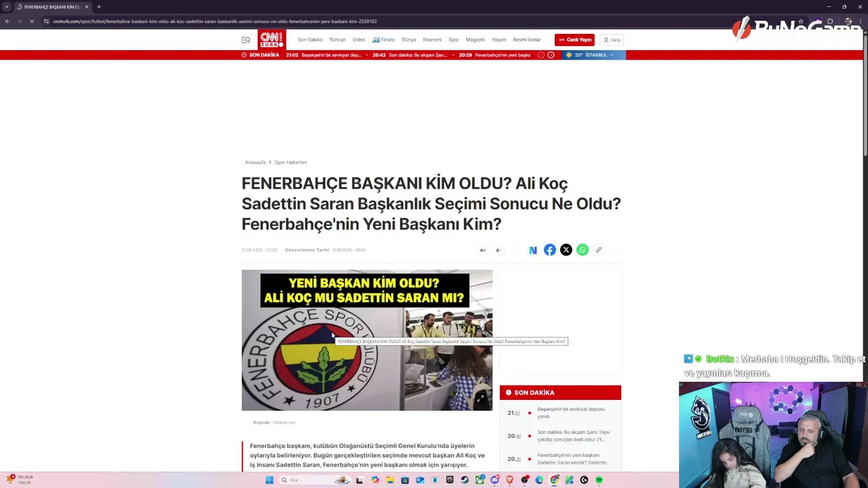Click the SON DAKIKA sidebar header
This screenshot has width=868, height=488.
coord(560,392)
